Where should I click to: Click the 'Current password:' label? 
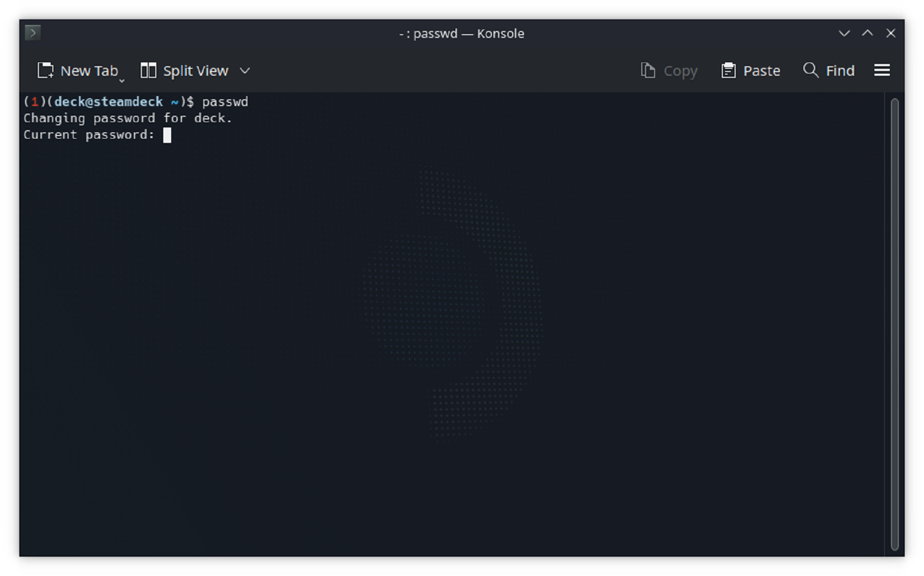pyautogui.click(x=89, y=135)
